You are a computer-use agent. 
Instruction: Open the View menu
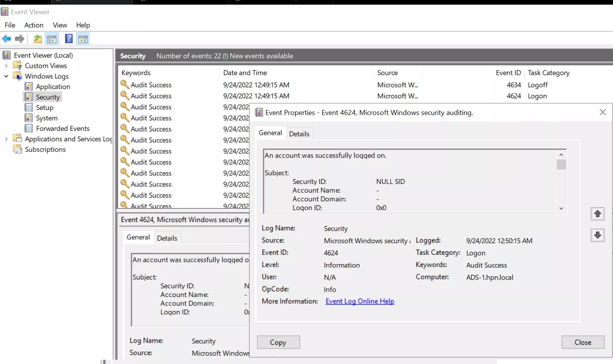[60, 25]
